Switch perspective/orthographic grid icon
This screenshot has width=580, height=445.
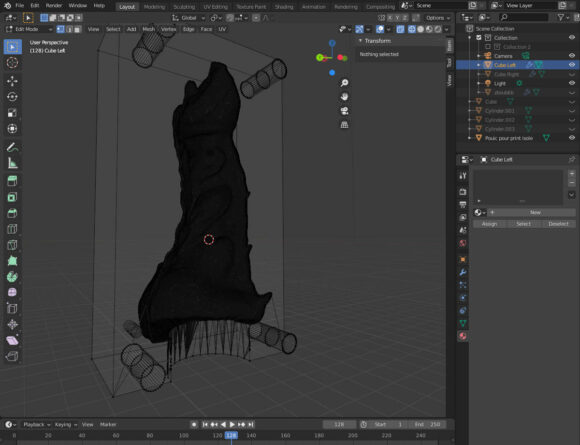tap(344, 125)
